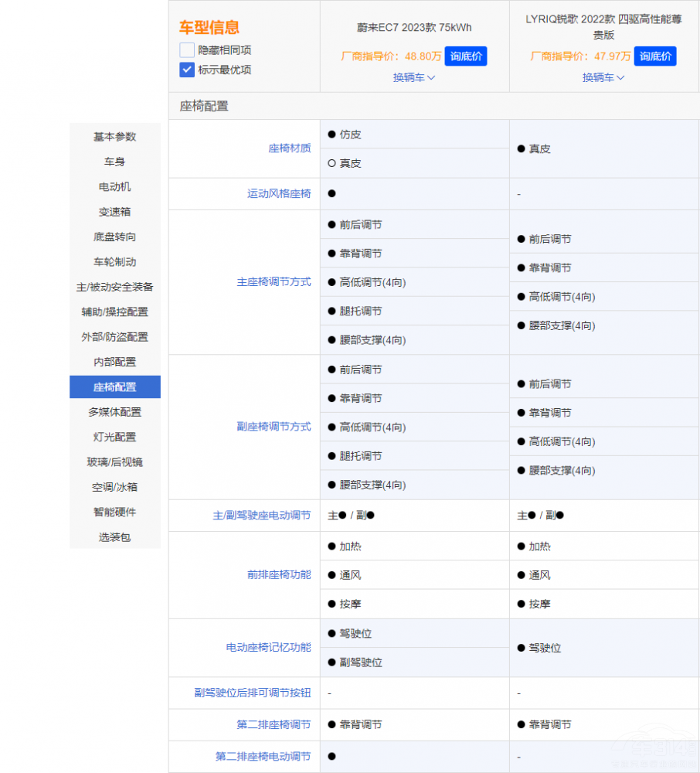Image resolution: width=700 pixels, height=773 pixels.
Task: Expand 换辆车 dropdown under LYRIQ锐歌
Action: pos(603,77)
